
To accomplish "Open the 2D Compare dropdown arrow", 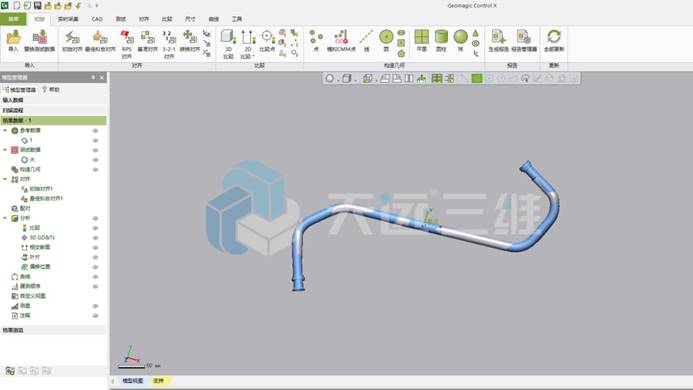I will point(254,57).
